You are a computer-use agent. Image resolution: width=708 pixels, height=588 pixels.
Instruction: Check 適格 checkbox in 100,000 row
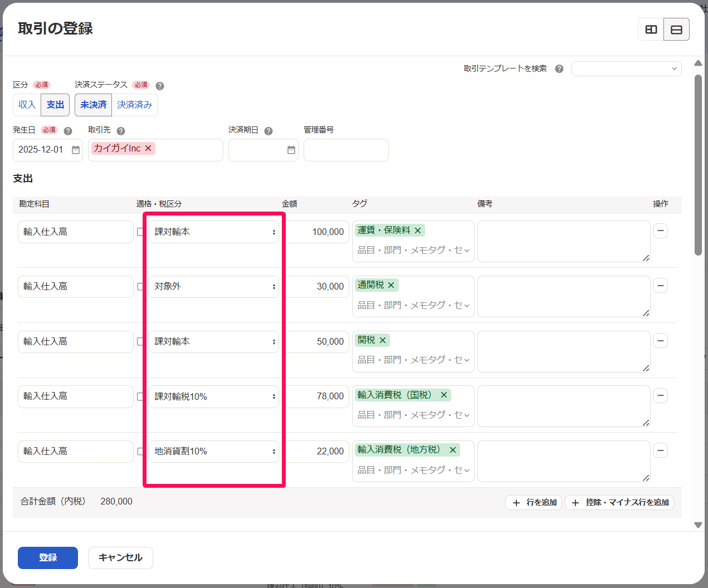coord(140,232)
